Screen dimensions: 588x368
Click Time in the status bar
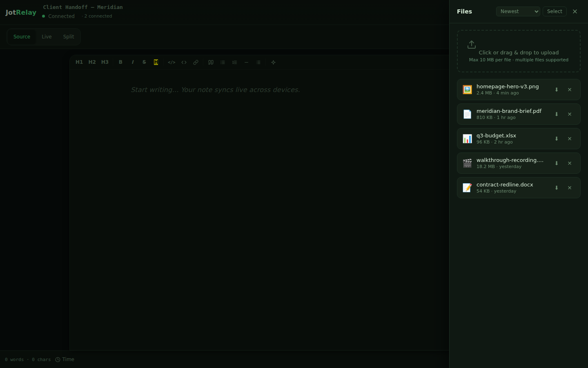65,359
